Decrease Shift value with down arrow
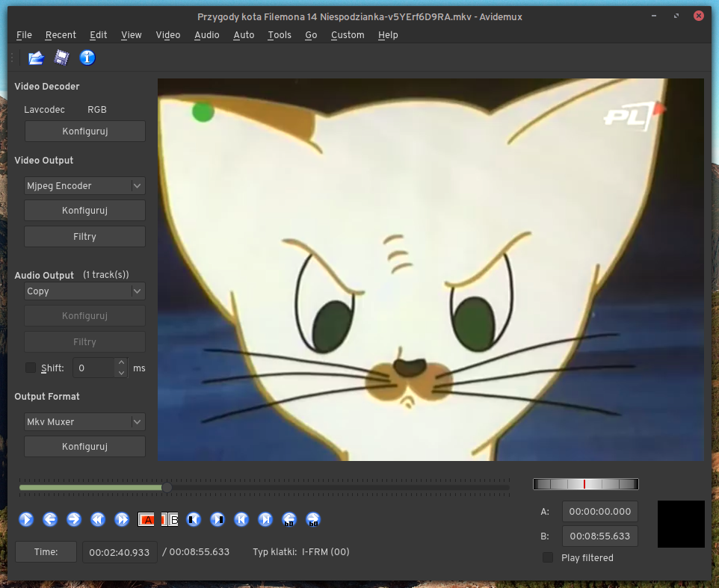The height and width of the screenshot is (588, 719). pyautogui.click(x=122, y=373)
